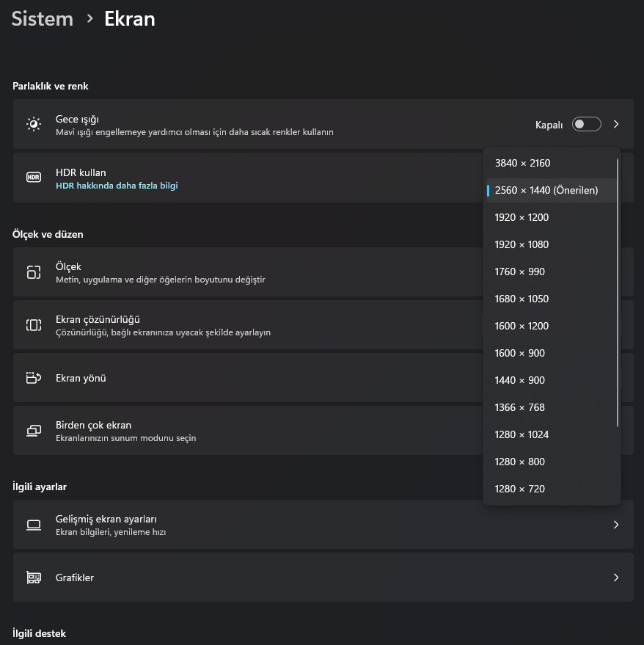This screenshot has width=644, height=645.
Task: Expand Gece ışığı settings chevron
Action: 616,125
